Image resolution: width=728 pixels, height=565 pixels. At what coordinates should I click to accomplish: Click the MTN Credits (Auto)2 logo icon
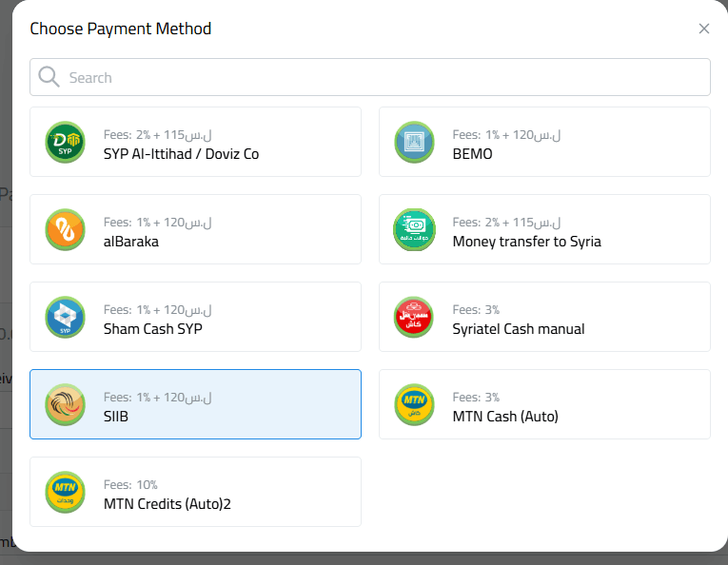tap(65, 492)
